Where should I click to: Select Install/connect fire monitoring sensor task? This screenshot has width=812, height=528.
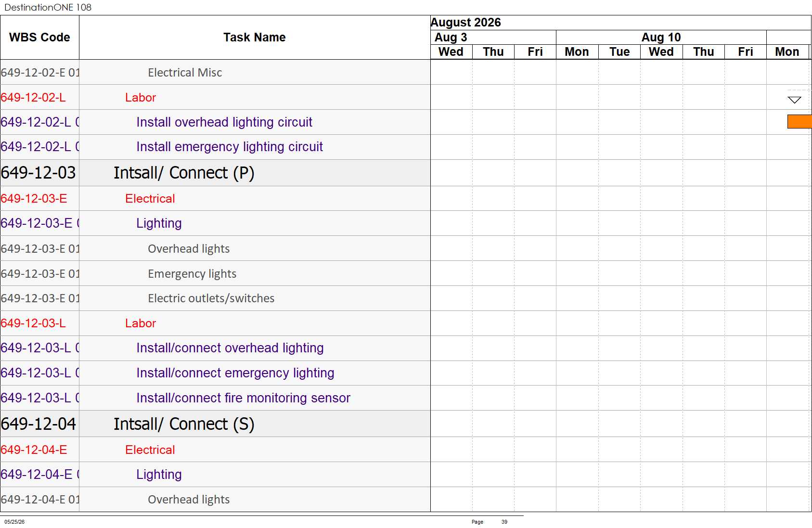215,398
